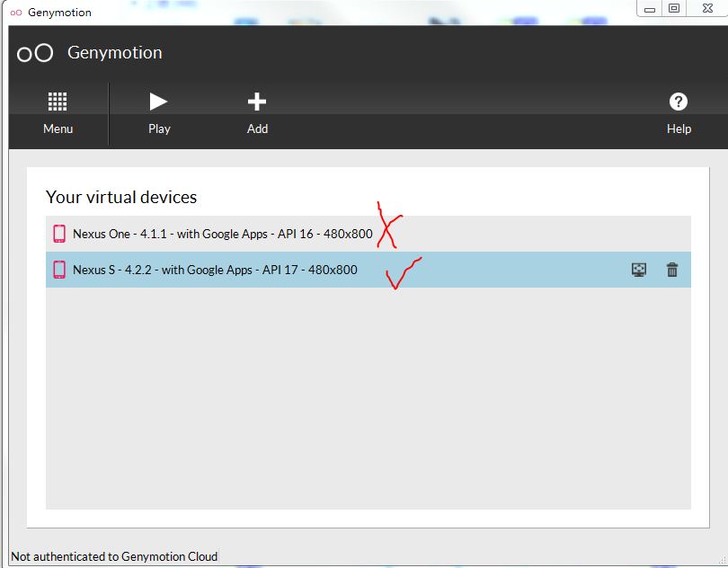Open the Help question mark icon
728x568 pixels.
click(x=679, y=102)
